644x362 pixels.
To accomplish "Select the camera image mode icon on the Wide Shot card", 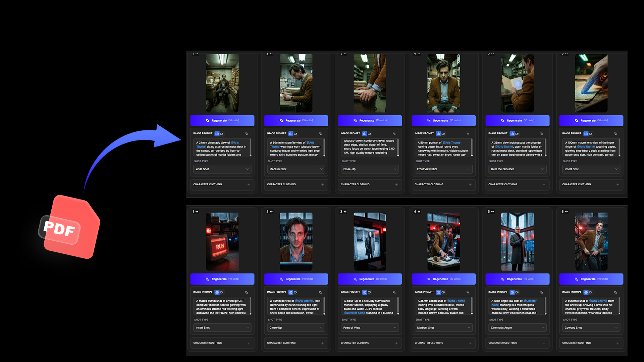I will 217,134.
